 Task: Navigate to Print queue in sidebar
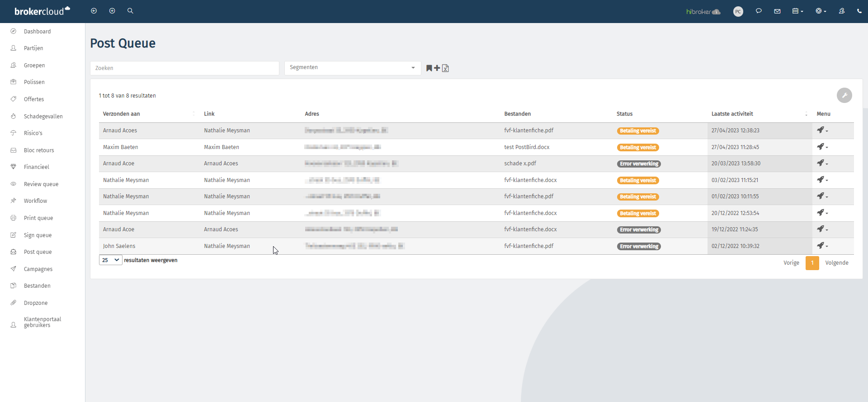pos(38,218)
